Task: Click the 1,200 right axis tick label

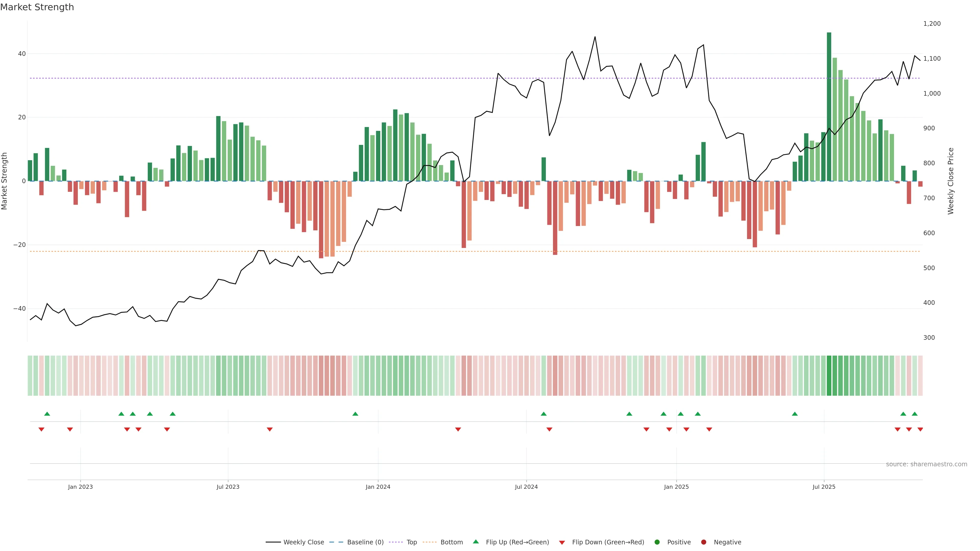Action: click(x=932, y=23)
